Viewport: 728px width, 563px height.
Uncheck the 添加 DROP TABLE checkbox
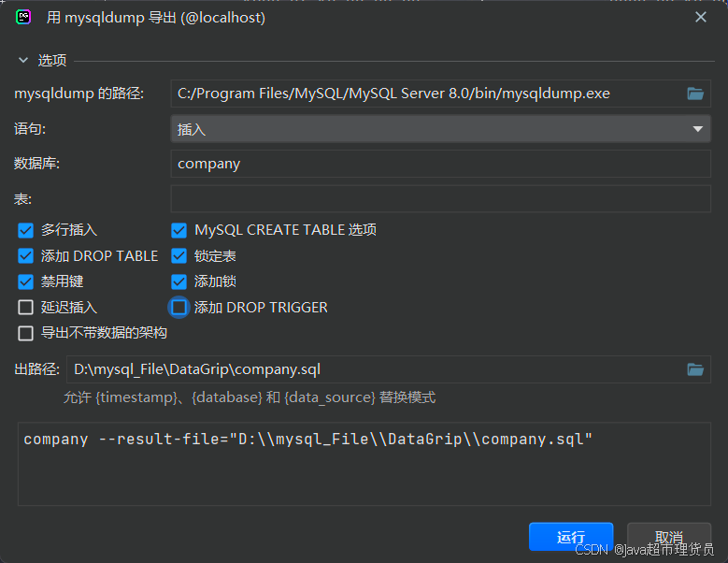tap(25, 256)
